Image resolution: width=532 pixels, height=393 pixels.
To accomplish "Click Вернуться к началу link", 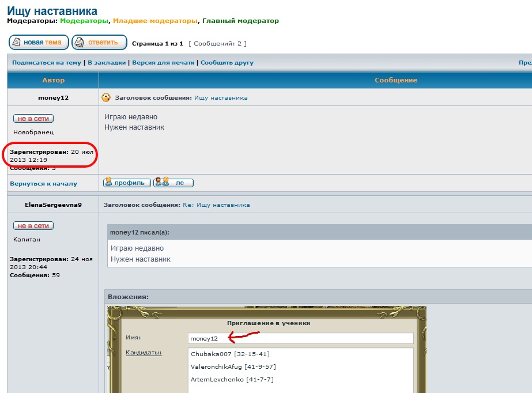I will [x=43, y=183].
